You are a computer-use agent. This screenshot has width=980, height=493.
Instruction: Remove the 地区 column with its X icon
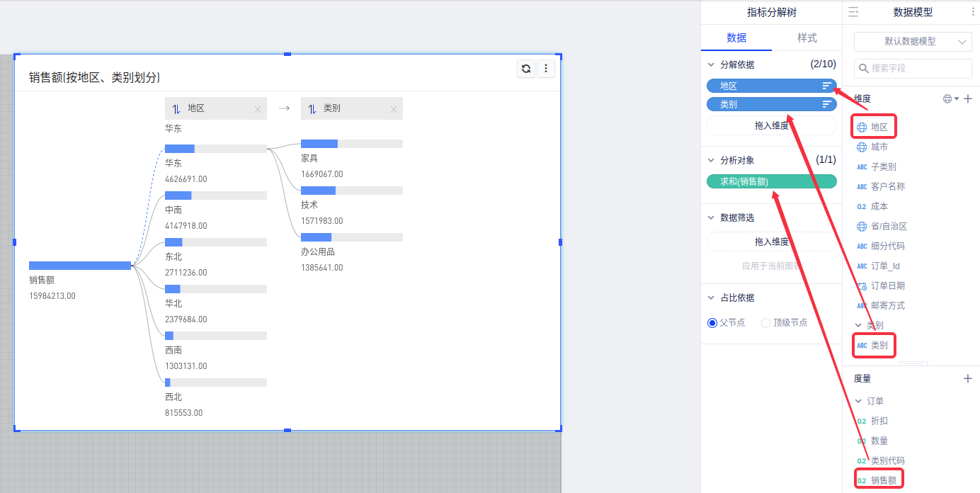[x=258, y=109]
